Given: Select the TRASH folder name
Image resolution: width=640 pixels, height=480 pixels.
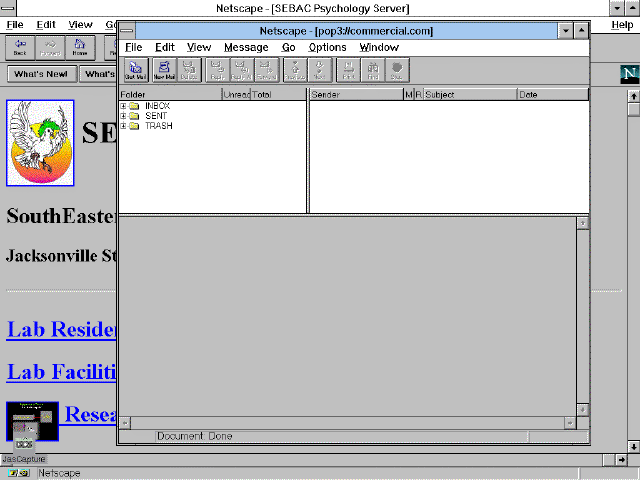Looking at the screenshot, I should point(159,126).
